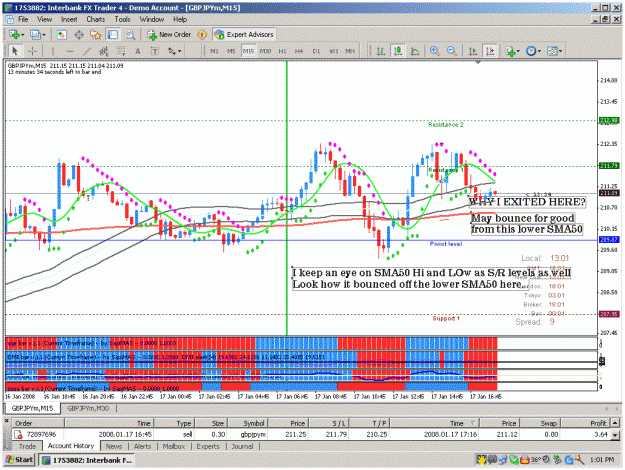Select the text label tool
Viewport: 625px width, 470px height.
coord(155,51)
